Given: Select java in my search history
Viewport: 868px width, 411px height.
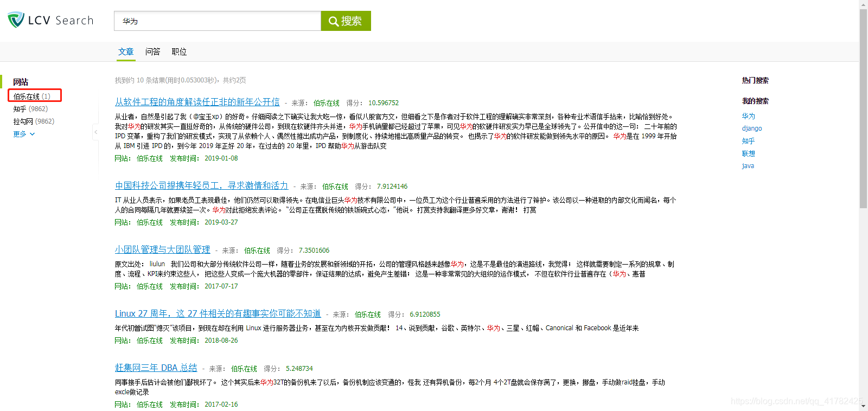Looking at the screenshot, I should click(748, 165).
